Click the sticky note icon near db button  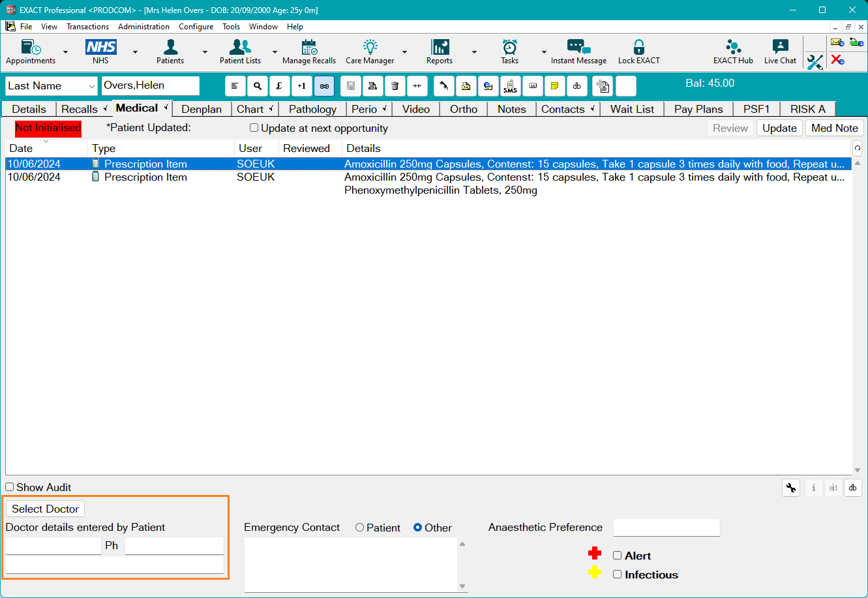pos(554,85)
